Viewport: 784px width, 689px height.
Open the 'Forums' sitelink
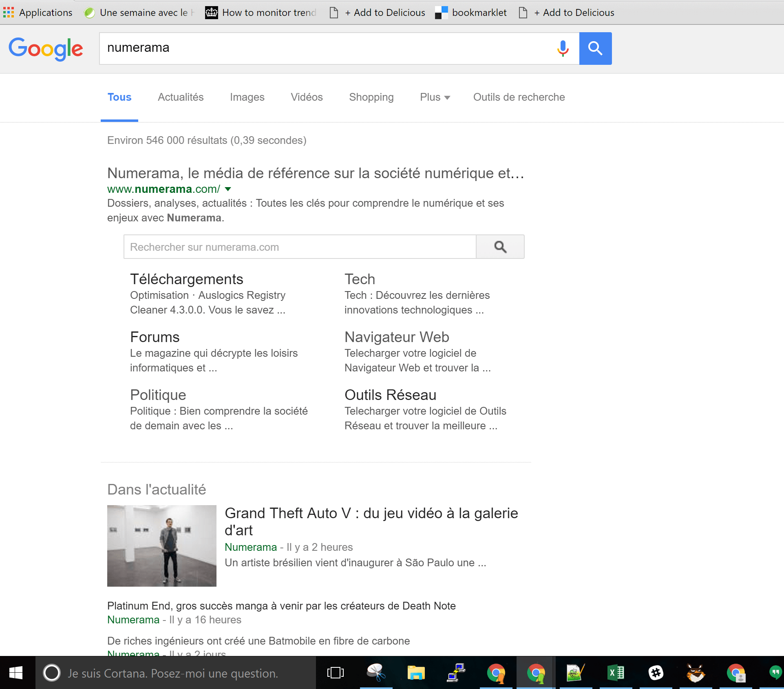pos(155,337)
